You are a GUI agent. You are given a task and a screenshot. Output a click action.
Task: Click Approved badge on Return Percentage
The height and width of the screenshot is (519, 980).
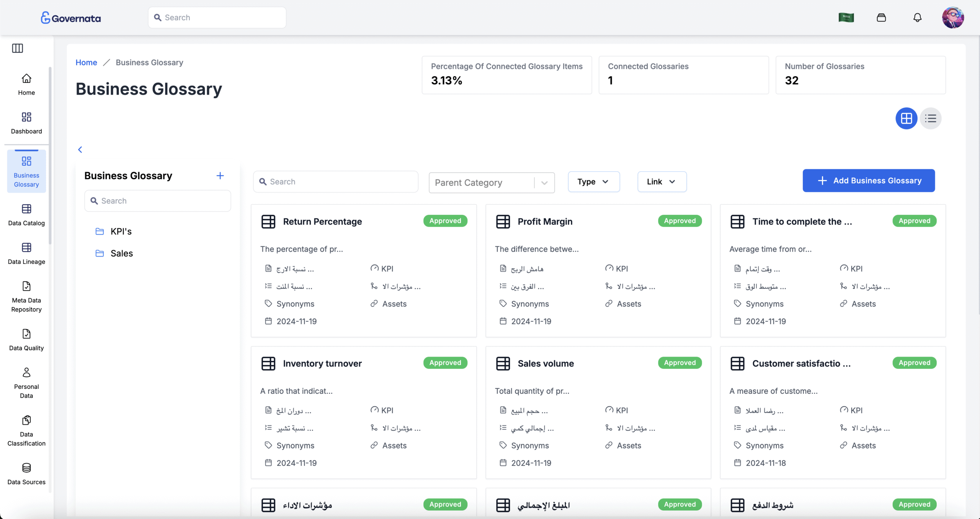[x=445, y=221]
